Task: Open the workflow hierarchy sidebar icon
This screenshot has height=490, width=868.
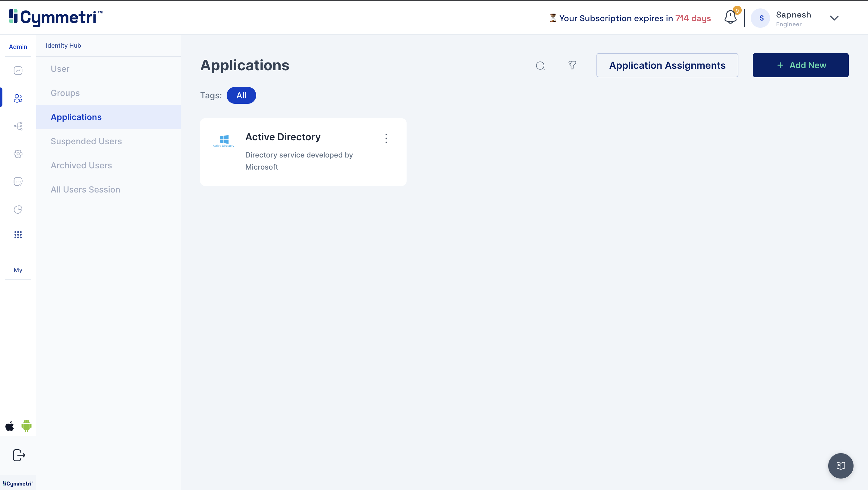Action: [x=18, y=126]
